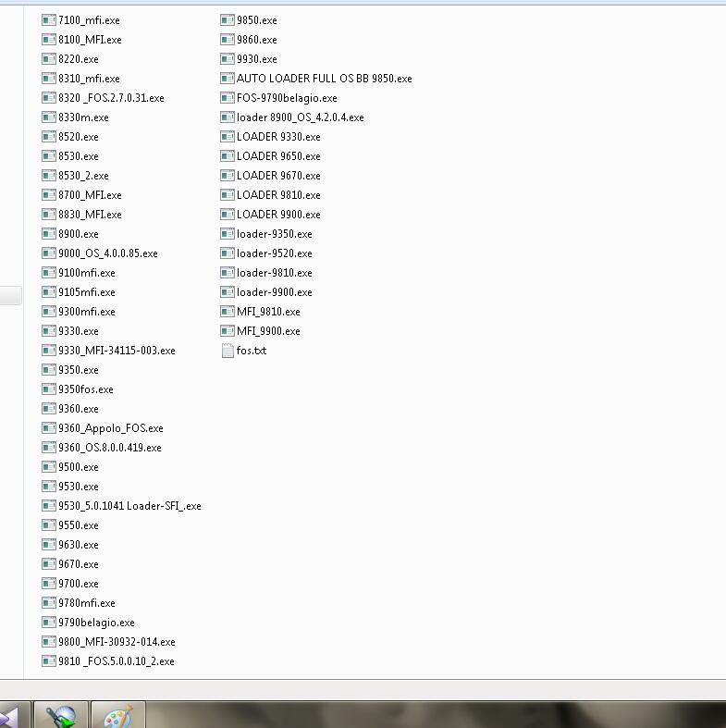Select the icon of 9330_MFI-34115-003.exe
This screenshot has height=728, width=726.
point(49,351)
